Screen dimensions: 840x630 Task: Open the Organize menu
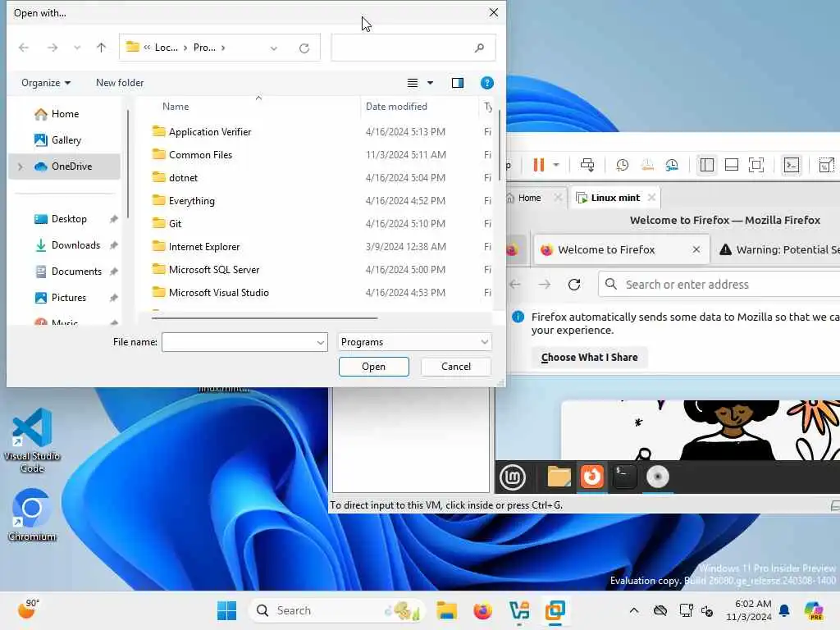click(46, 83)
